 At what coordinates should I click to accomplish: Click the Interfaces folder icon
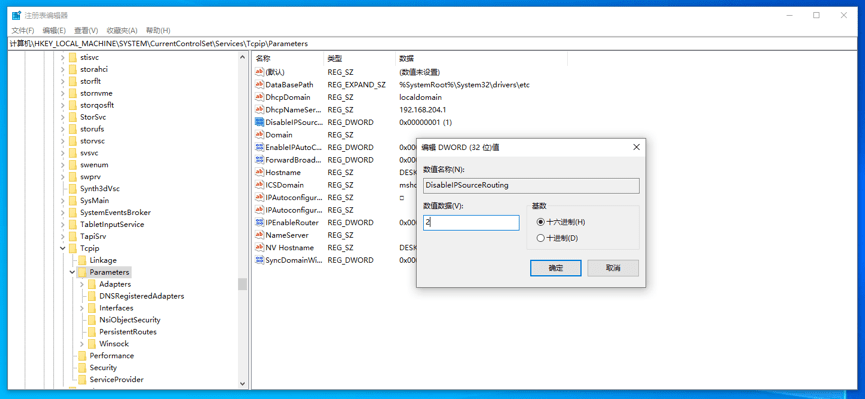[92, 308]
